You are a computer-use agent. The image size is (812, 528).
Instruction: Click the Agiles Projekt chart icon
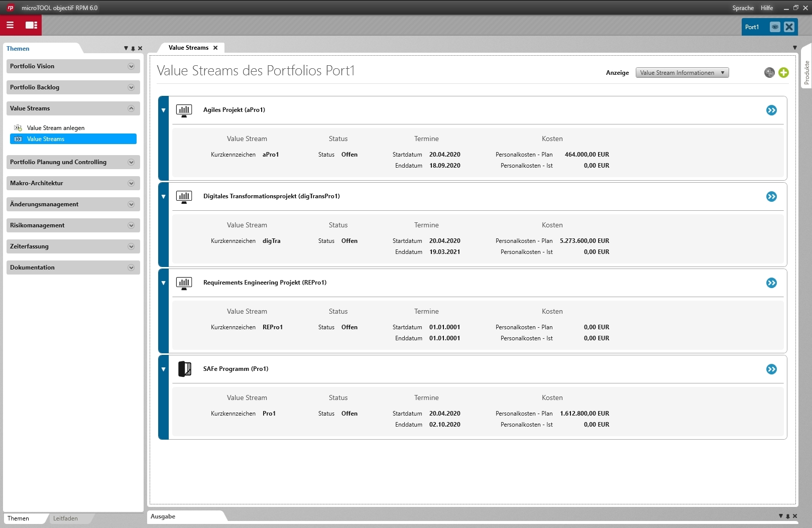(x=184, y=110)
